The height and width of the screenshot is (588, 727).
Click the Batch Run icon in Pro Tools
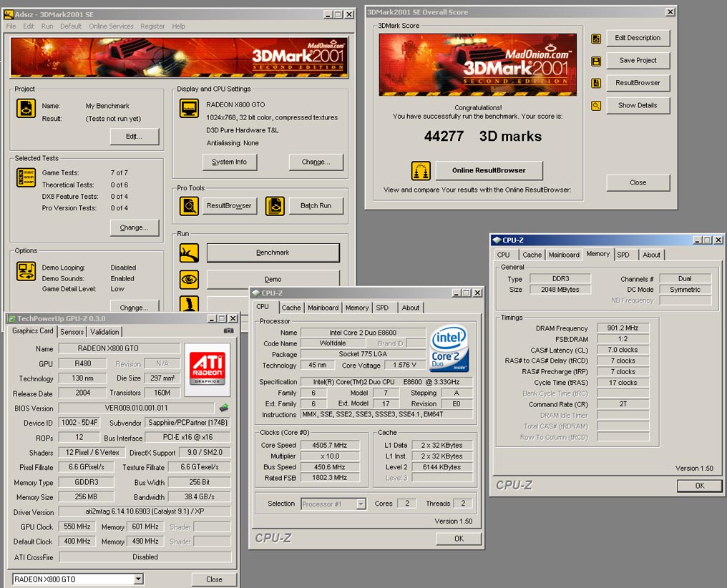click(x=275, y=206)
